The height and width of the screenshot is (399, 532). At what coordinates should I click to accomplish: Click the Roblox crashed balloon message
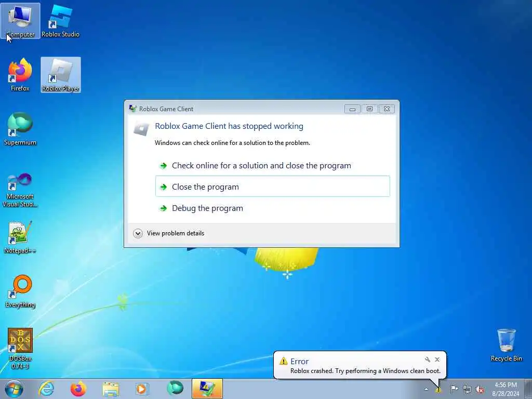pyautogui.click(x=365, y=371)
